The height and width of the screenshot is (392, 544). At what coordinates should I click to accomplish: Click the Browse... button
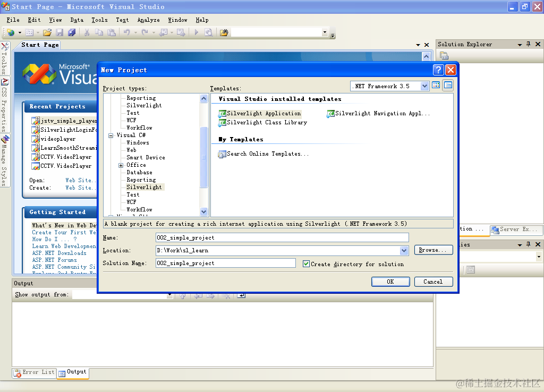click(433, 250)
